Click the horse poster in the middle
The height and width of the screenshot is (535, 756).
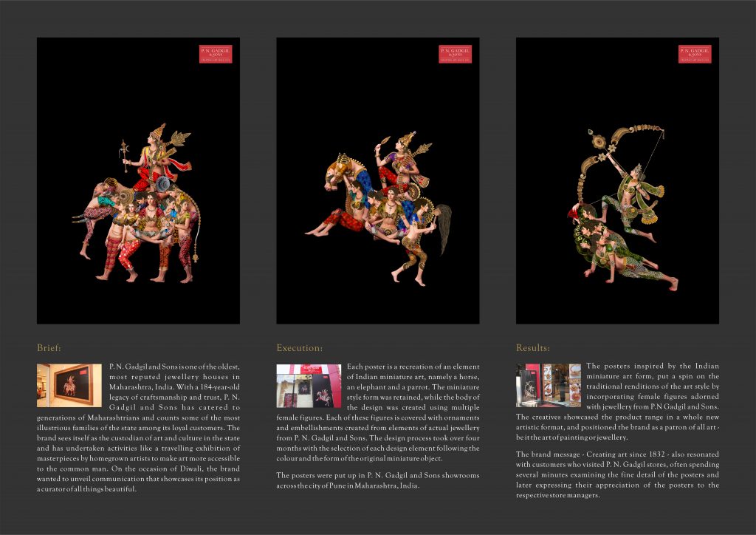pos(377,180)
